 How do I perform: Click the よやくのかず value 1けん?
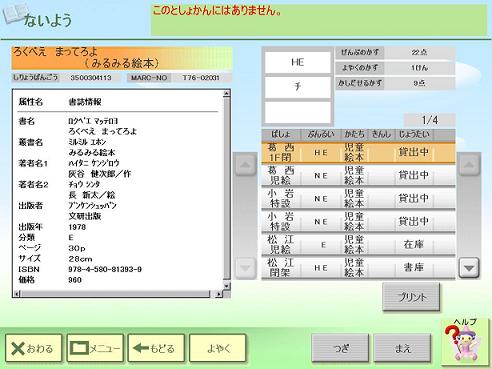pos(419,68)
